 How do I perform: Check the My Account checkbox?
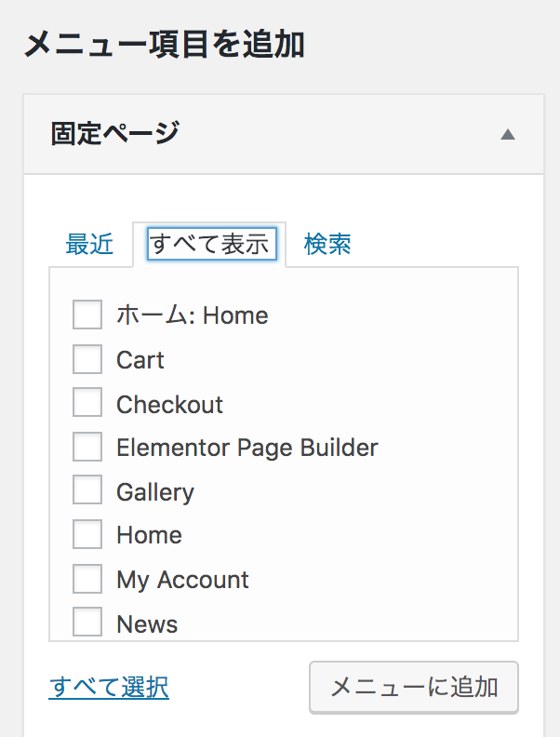point(87,580)
